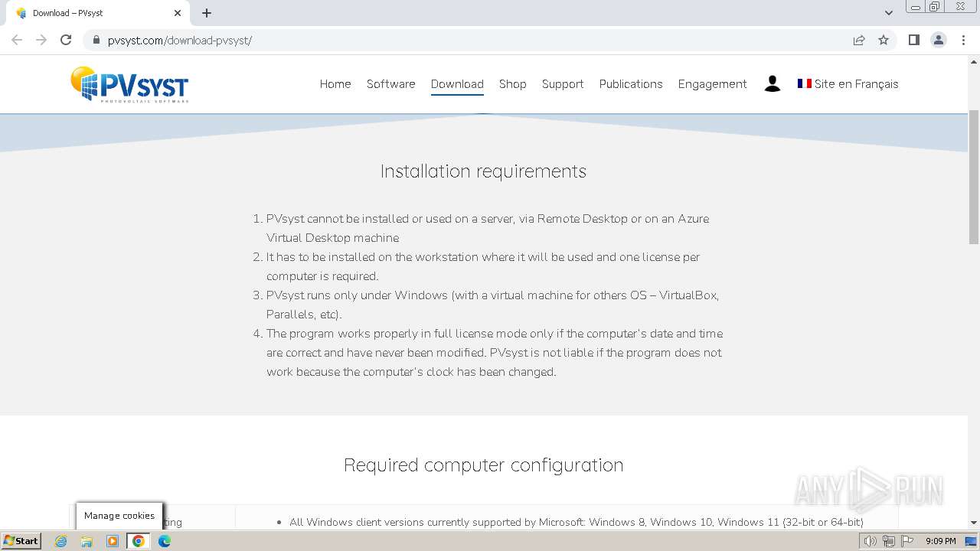Screen dimensions: 980x551
Task: Click the scrollbar down arrow
Action: click(974, 523)
